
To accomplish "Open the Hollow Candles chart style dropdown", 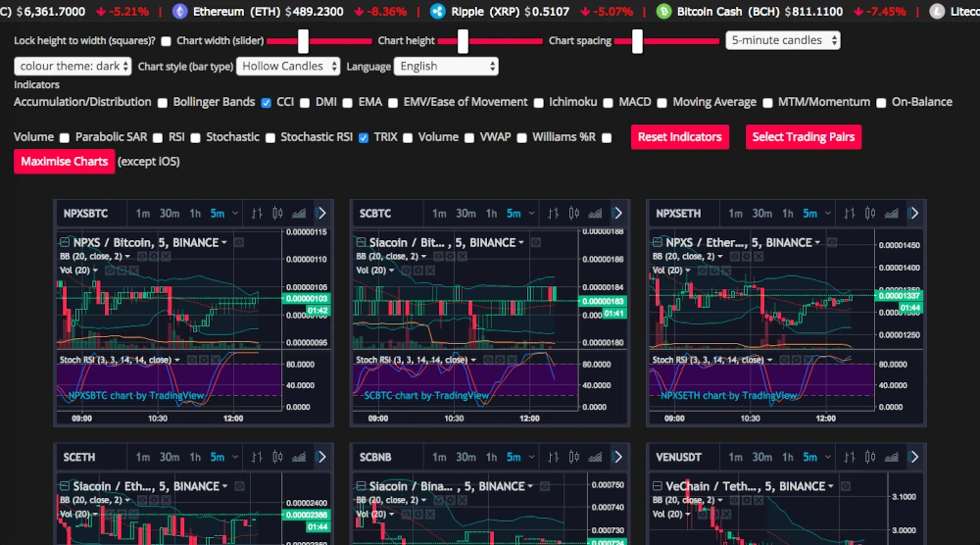I will pyautogui.click(x=288, y=67).
